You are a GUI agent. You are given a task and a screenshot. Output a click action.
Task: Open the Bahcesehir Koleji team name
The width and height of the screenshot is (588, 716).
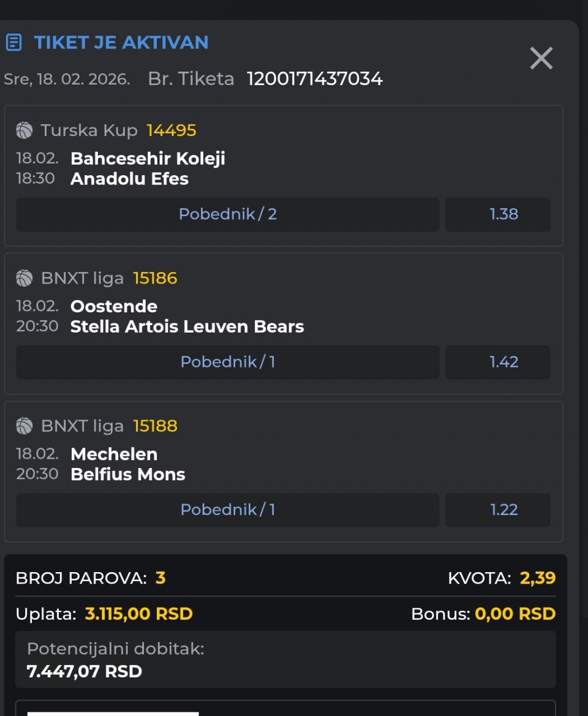[148, 159]
